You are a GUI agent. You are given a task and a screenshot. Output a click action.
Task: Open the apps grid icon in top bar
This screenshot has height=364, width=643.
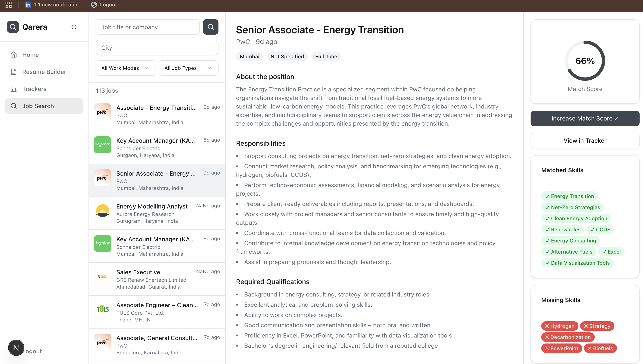(x=9, y=5)
